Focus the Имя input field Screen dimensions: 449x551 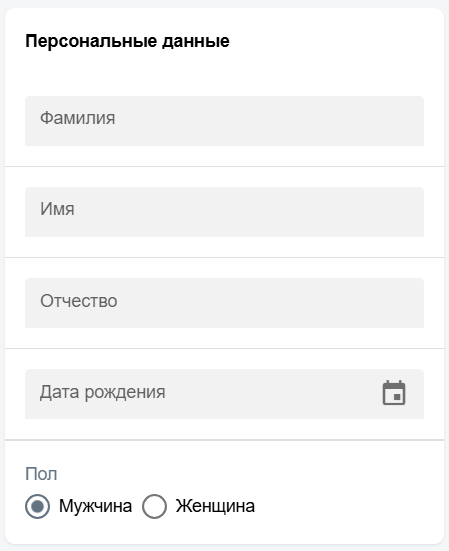224,212
